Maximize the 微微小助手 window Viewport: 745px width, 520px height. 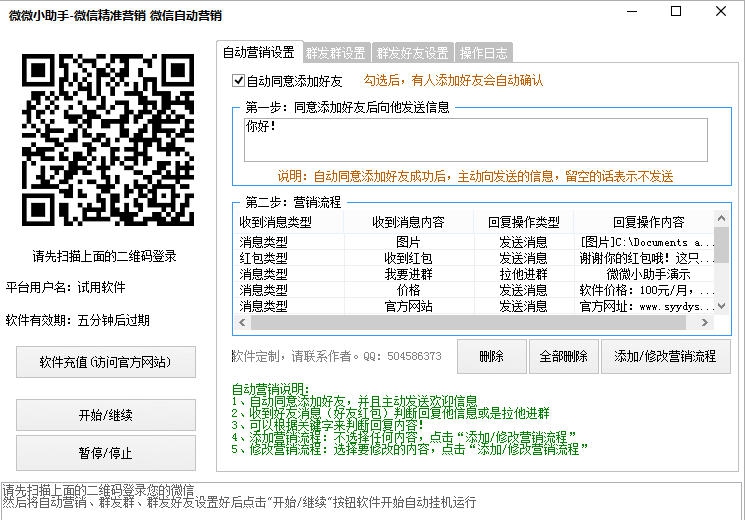[676, 11]
